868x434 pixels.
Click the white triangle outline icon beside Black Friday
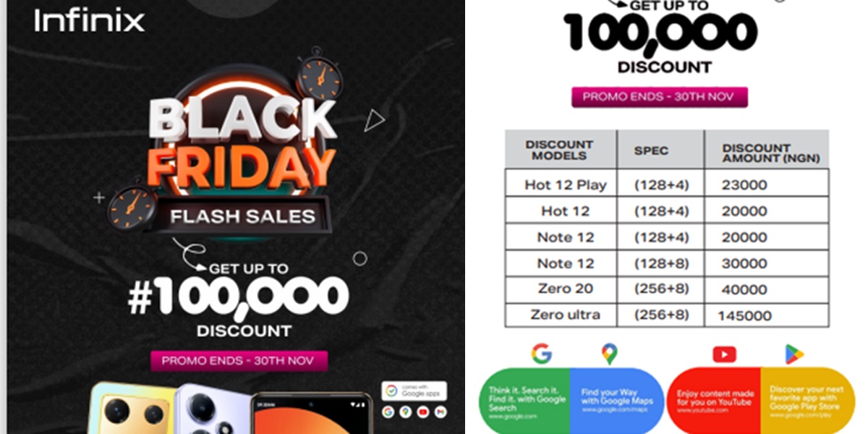click(374, 120)
